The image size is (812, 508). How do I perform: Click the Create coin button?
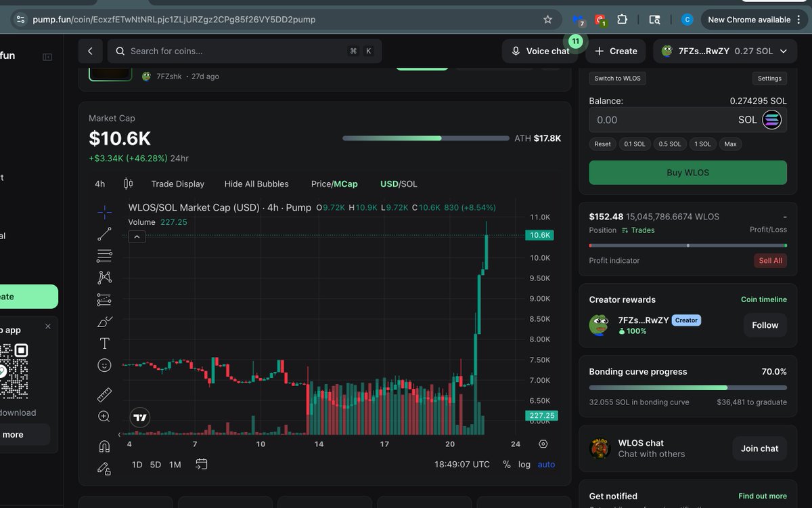pyautogui.click(x=616, y=51)
